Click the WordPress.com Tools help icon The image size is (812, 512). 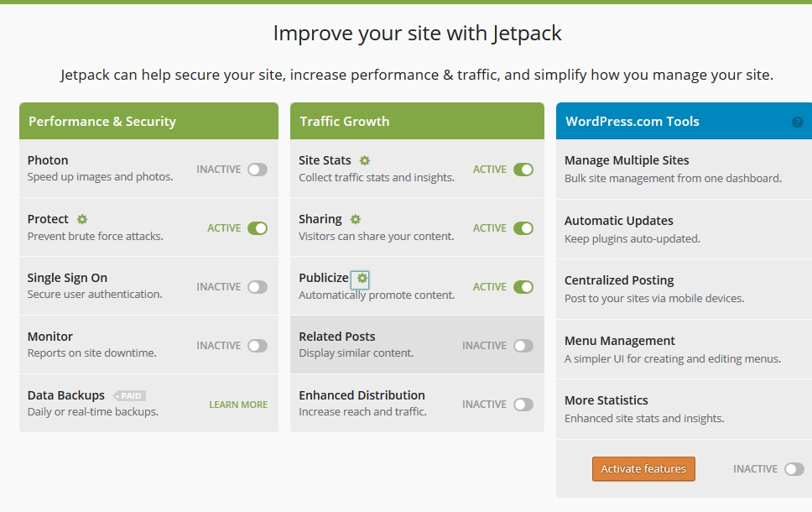pos(798,122)
